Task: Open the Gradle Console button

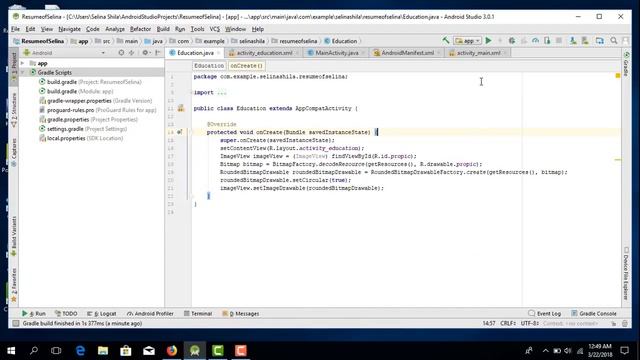Action: [x=594, y=313]
